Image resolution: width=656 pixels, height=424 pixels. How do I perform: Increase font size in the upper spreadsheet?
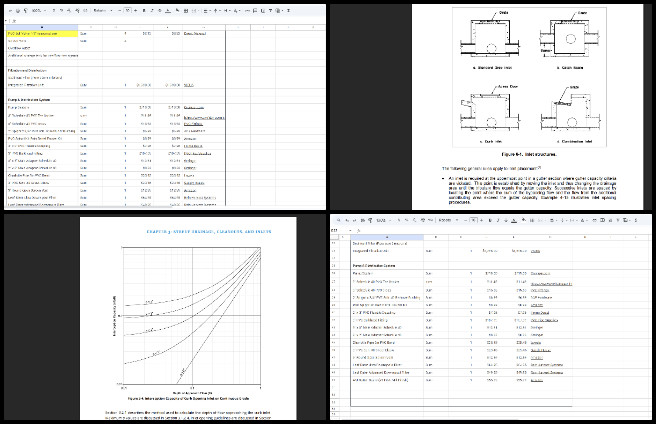[x=136, y=10]
